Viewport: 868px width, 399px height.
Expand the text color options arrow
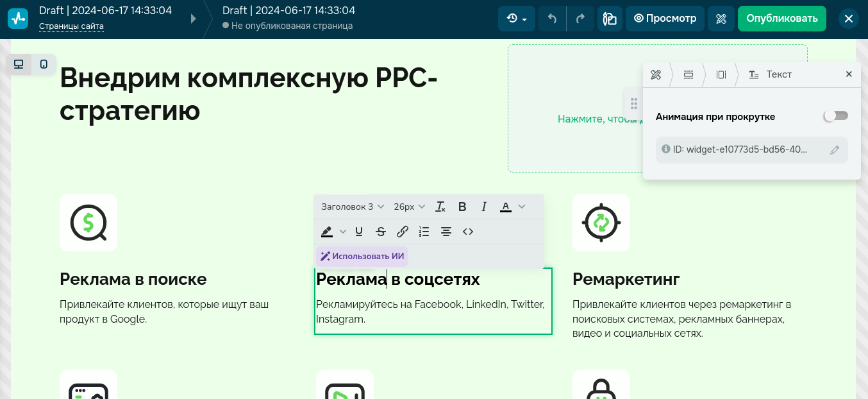[522, 207]
